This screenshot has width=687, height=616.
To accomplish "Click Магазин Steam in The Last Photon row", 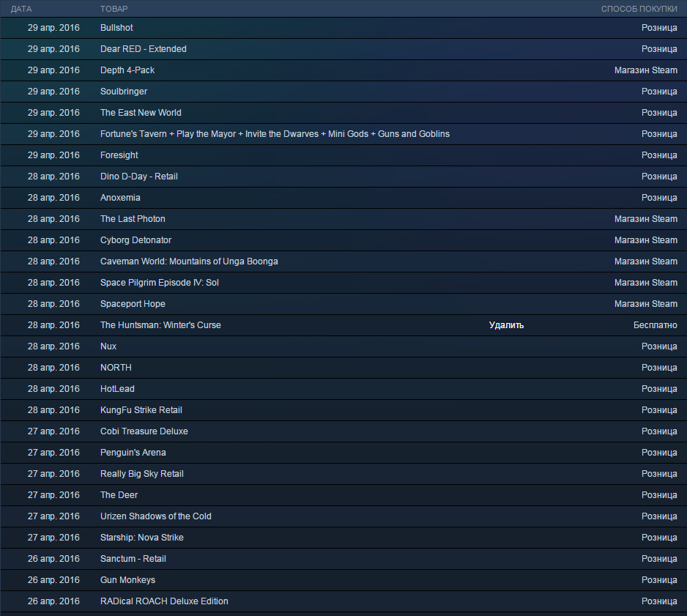I will click(x=646, y=219).
